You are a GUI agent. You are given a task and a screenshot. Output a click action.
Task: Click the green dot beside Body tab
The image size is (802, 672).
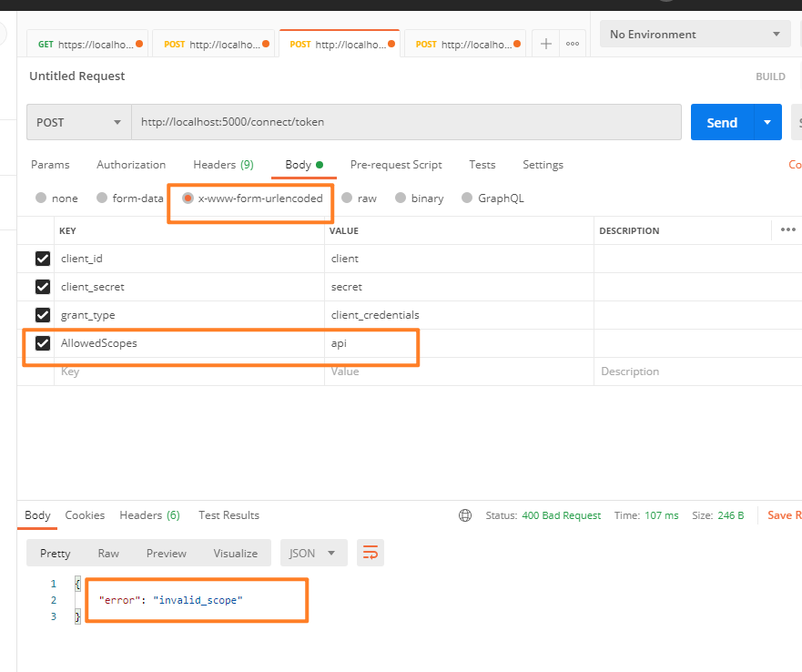[x=320, y=165]
